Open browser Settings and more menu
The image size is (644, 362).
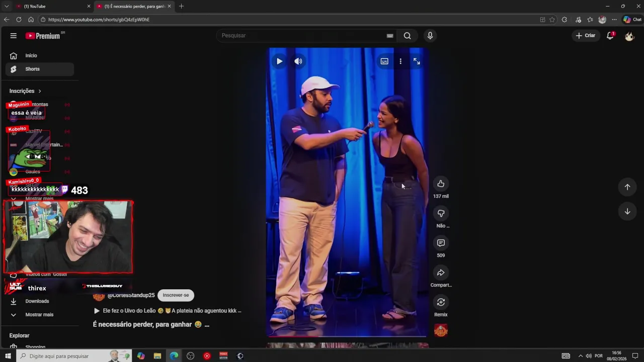tap(614, 20)
